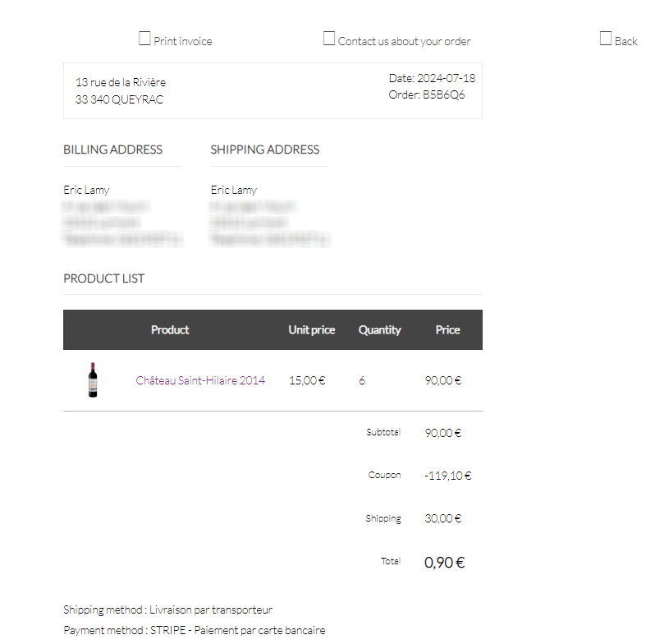Image resolution: width=646 pixels, height=644 pixels.
Task: Open Contact us about your order link
Action: 404,41
